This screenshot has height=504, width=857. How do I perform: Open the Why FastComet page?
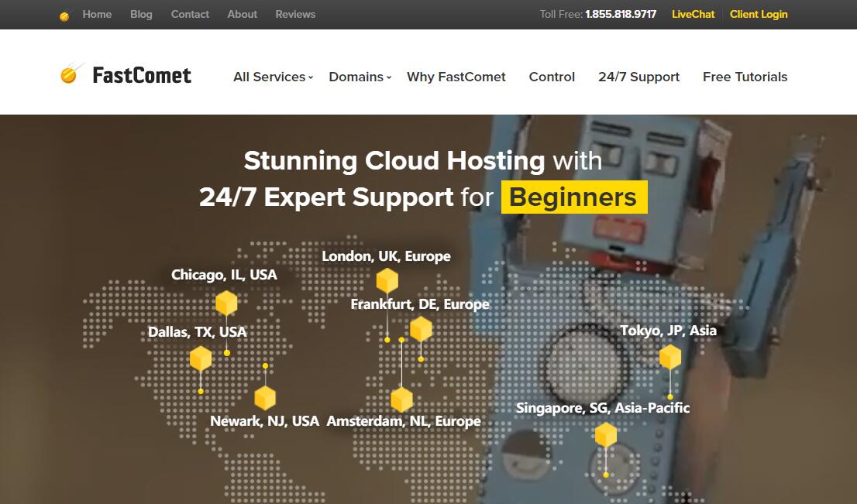[x=456, y=77]
